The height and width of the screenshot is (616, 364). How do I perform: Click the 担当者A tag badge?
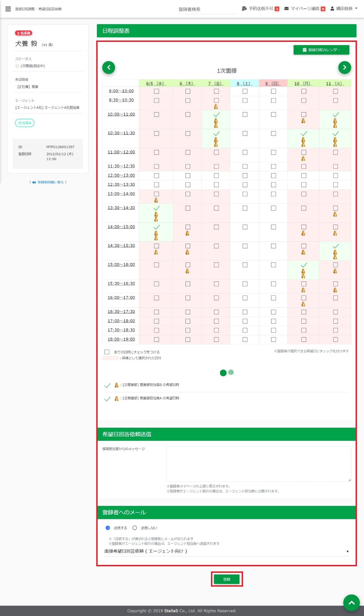click(x=25, y=123)
